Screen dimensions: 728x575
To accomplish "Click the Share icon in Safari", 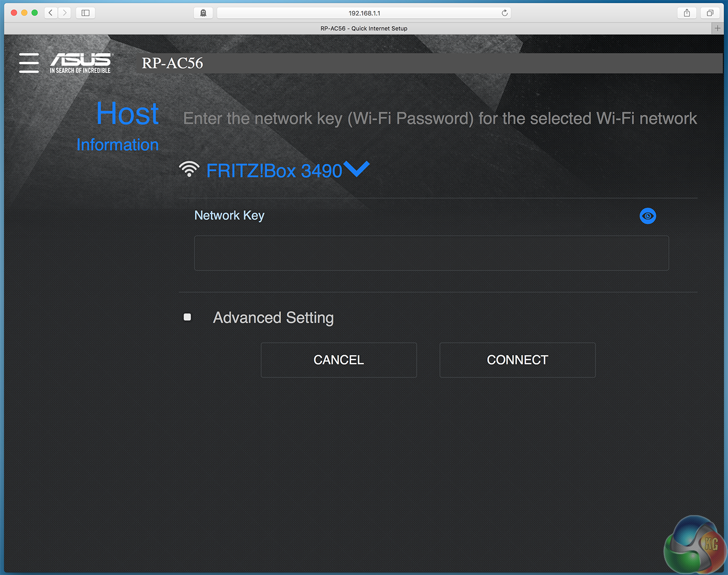I will coord(687,13).
